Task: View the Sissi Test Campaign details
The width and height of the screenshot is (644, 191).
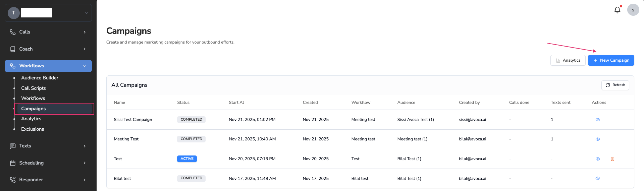Action: (598, 120)
